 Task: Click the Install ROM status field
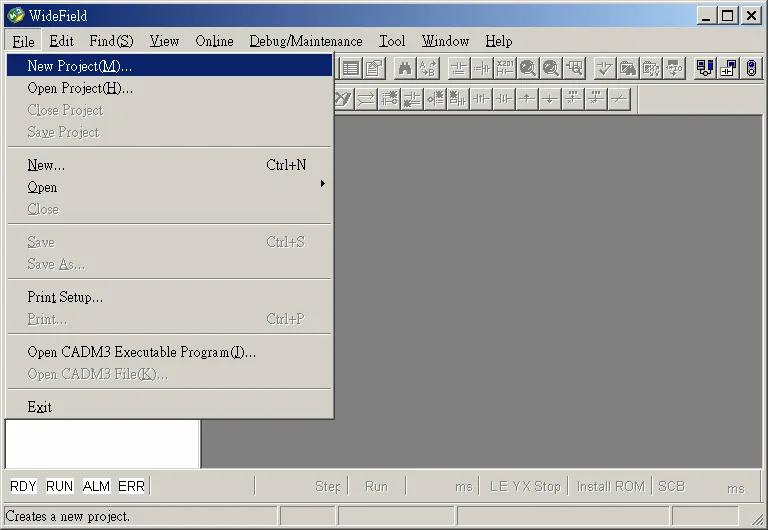click(x=610, y=486)
